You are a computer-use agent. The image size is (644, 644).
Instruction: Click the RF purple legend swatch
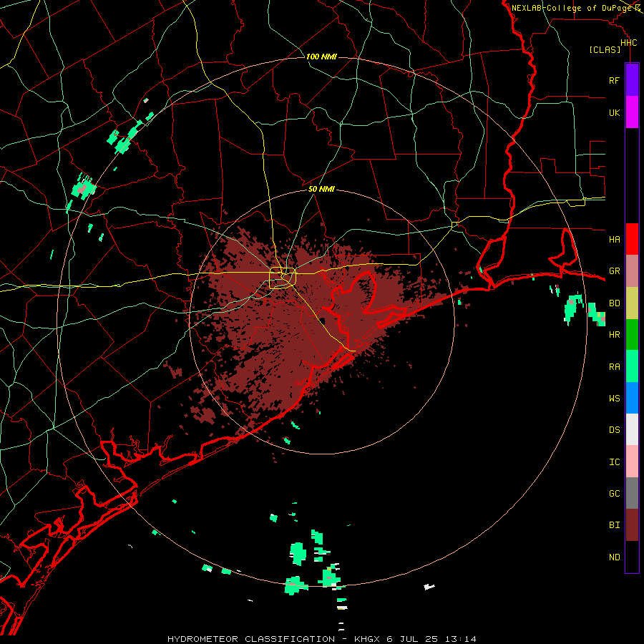632,80
